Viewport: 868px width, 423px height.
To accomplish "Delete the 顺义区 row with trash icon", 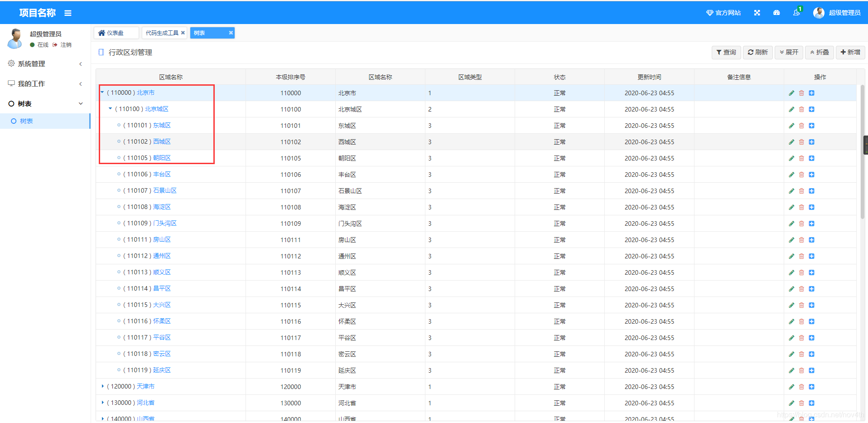I will point(801,272).
